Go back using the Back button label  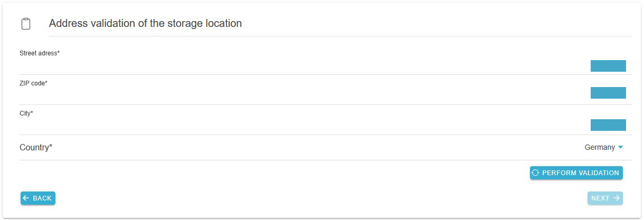click(x=42, y=198)
